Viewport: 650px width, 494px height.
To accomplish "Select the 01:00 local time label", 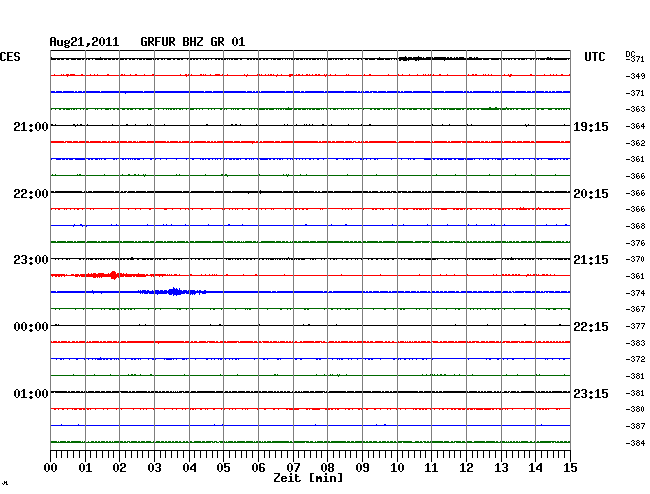I will click(31, 393).
